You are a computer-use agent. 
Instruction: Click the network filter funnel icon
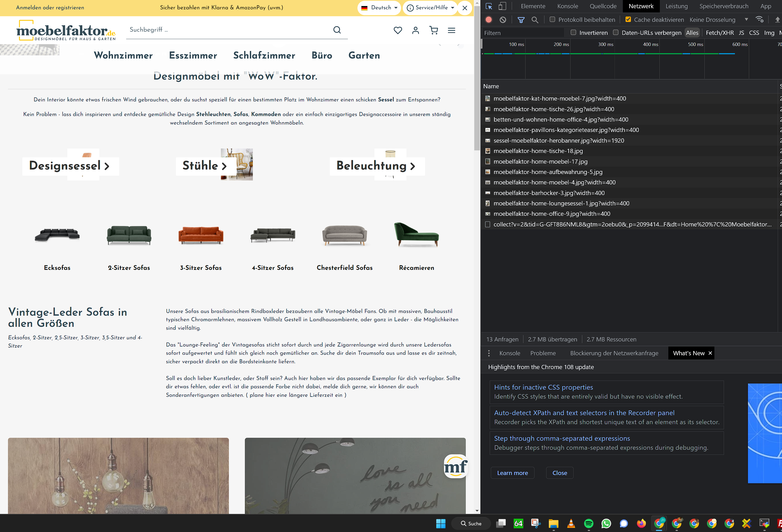(521, 20)
